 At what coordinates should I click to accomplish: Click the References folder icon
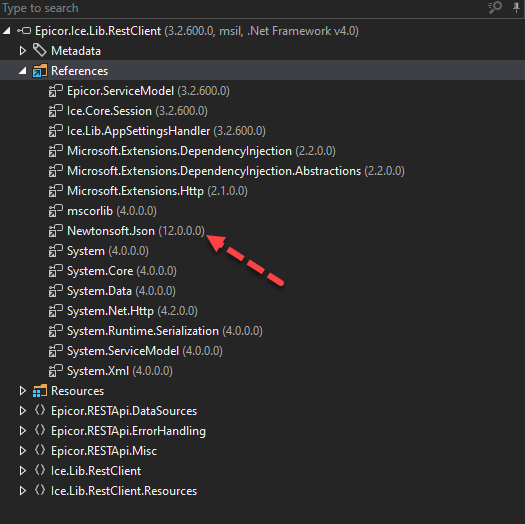point(40,71)
